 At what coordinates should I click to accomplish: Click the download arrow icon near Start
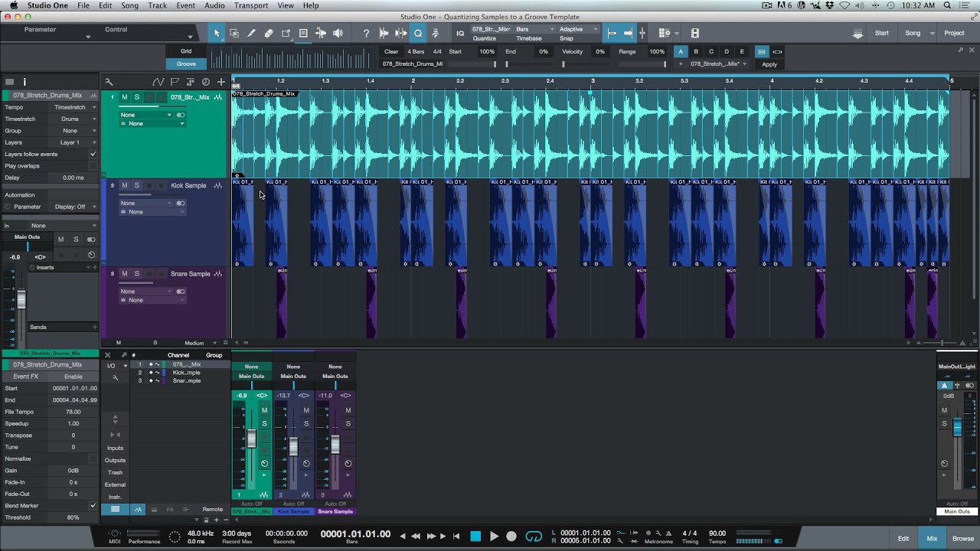click(x=857, y=33)
